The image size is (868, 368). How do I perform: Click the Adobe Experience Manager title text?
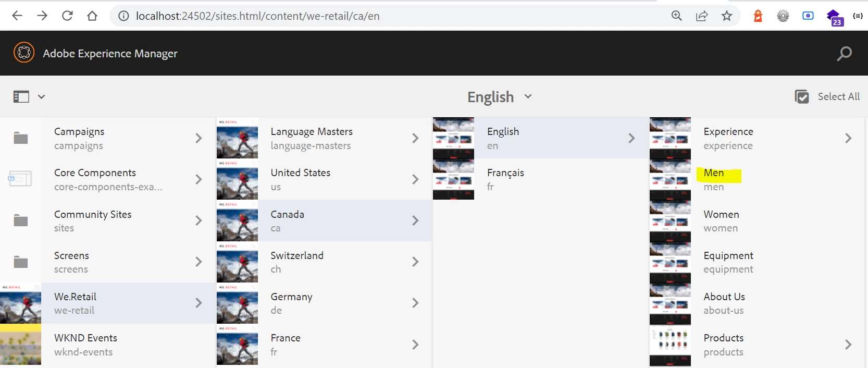110,54
